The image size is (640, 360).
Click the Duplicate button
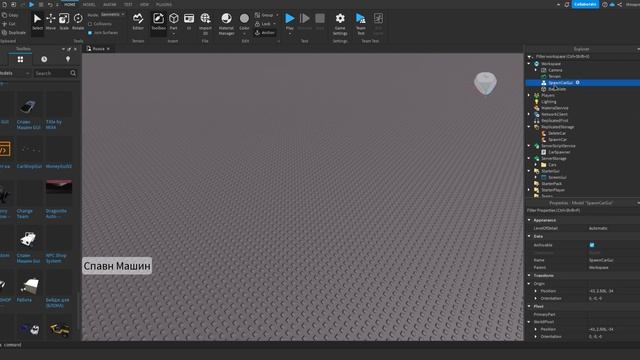tap(14, 33)
